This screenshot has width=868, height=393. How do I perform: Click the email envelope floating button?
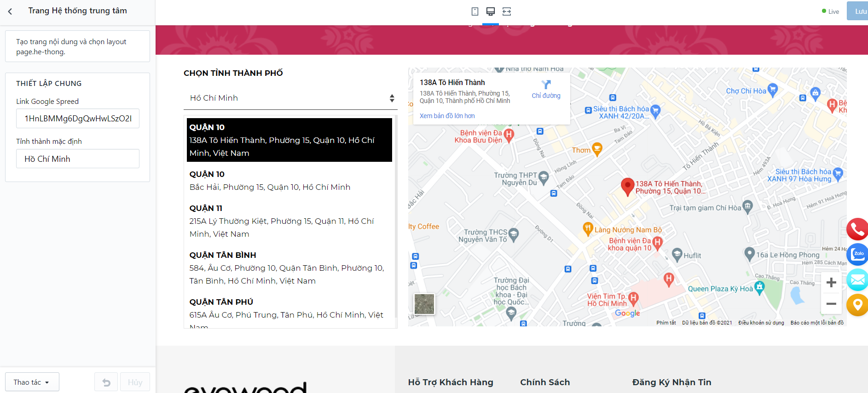857,279
